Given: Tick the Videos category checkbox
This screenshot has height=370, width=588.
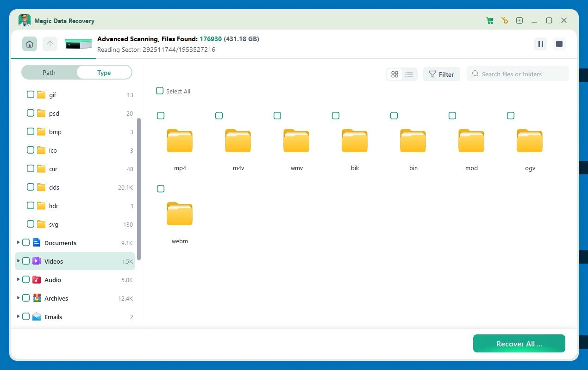Looking at the screenshot, I should [26, 261].
